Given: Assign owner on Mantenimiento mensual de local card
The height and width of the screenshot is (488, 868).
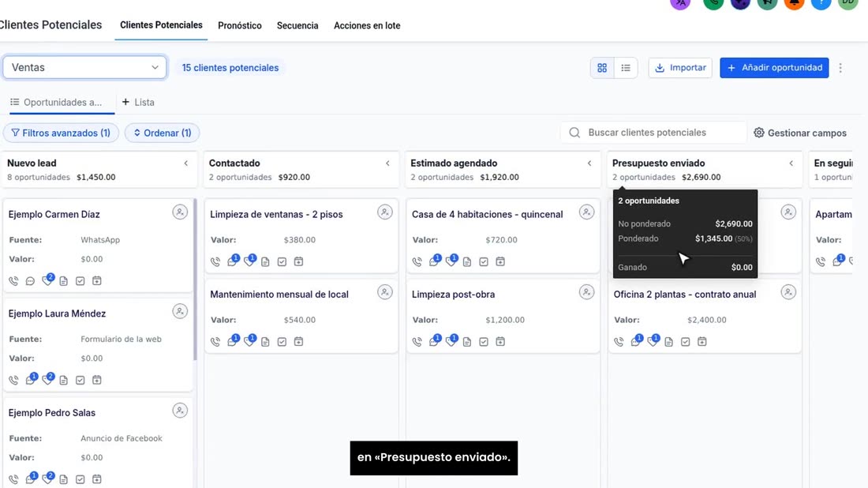Looking at the screenshot, I should coord(385,292).
